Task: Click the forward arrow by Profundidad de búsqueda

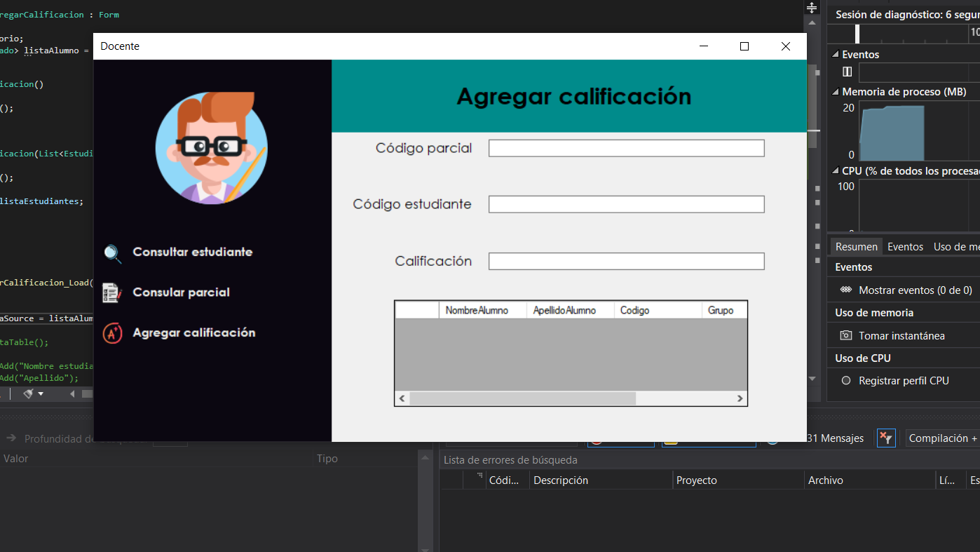Action: coord(11,438)
